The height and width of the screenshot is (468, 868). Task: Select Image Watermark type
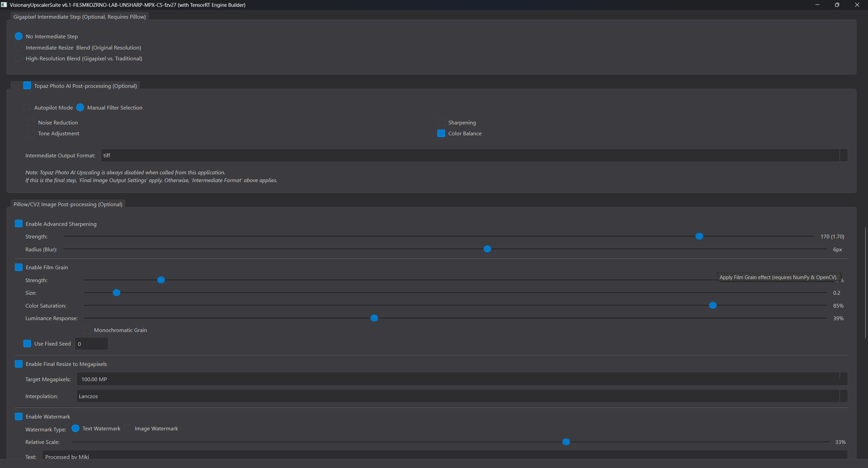click(x=128, y=428)
